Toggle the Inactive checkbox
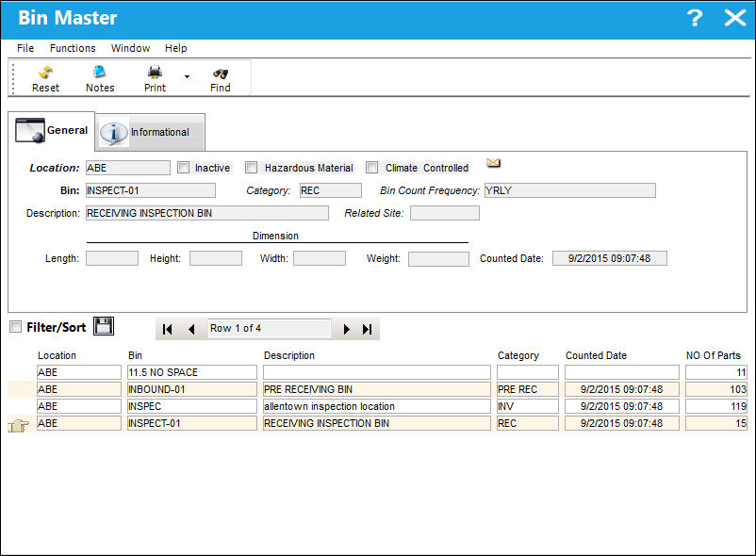Viewport: 756px width, 556px height. pos(183,167)
